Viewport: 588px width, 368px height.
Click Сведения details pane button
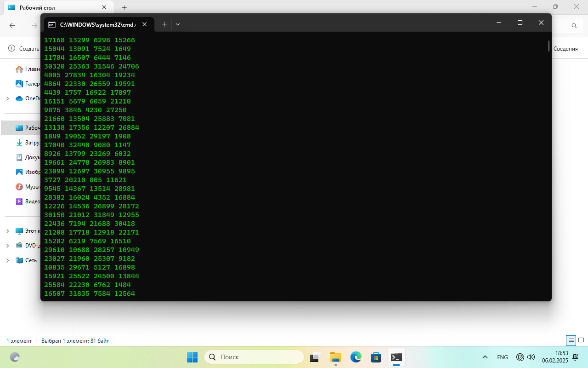tap(565, 49)
